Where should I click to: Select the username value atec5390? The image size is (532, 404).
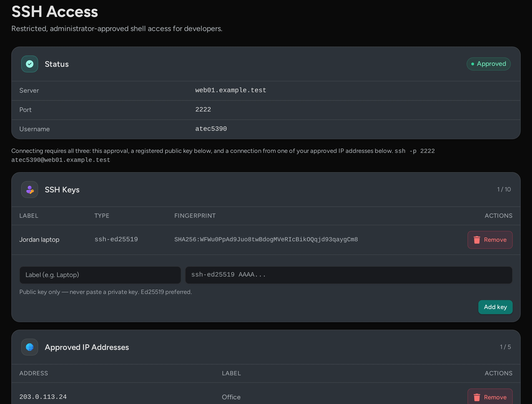tap(211, 129)
